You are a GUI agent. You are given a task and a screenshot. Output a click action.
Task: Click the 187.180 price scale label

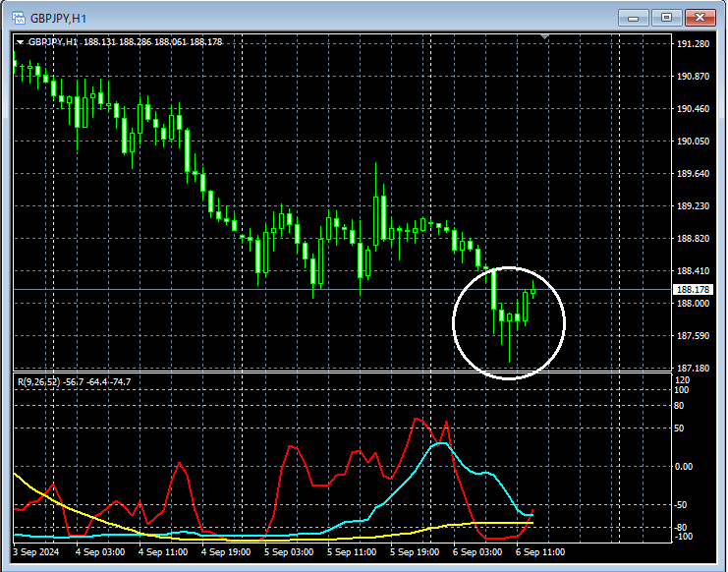693,369
